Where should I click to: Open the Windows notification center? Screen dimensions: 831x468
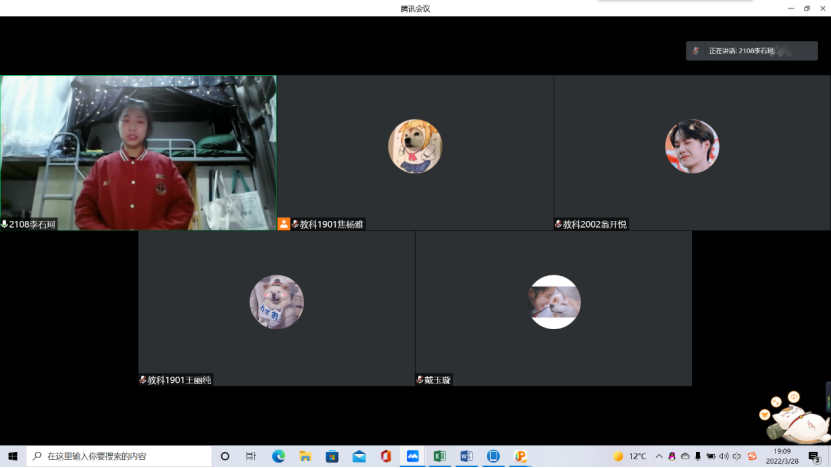(813, 456)
